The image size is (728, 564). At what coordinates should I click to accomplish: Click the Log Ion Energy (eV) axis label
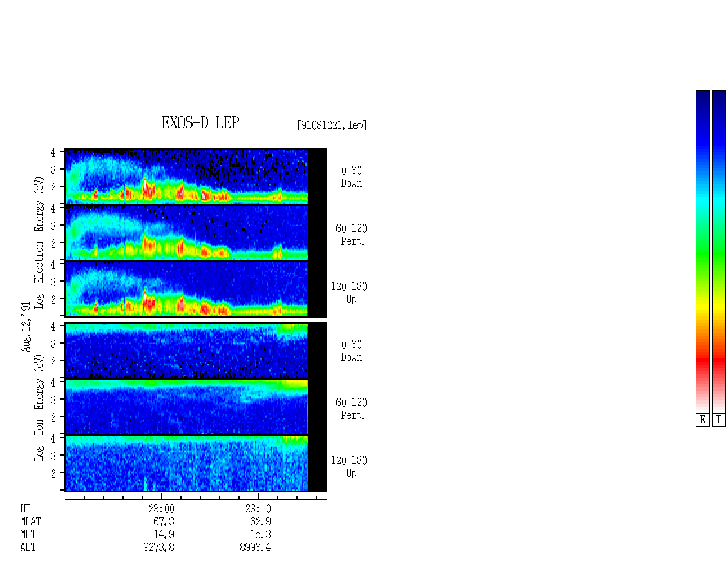[x=39, y=407]
